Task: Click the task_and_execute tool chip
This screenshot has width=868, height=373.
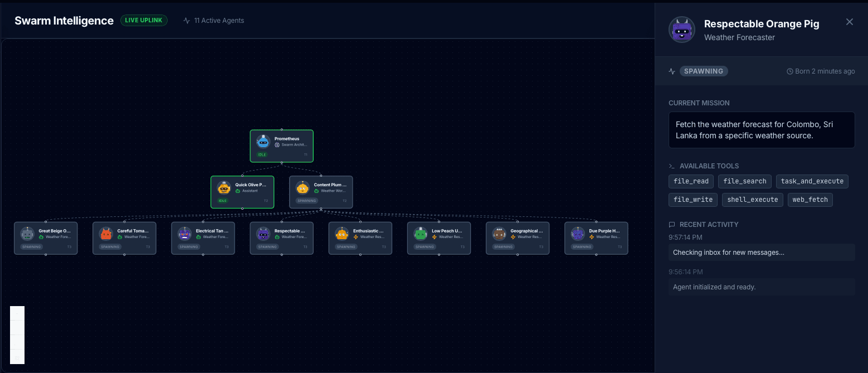Action: [812, 181]
